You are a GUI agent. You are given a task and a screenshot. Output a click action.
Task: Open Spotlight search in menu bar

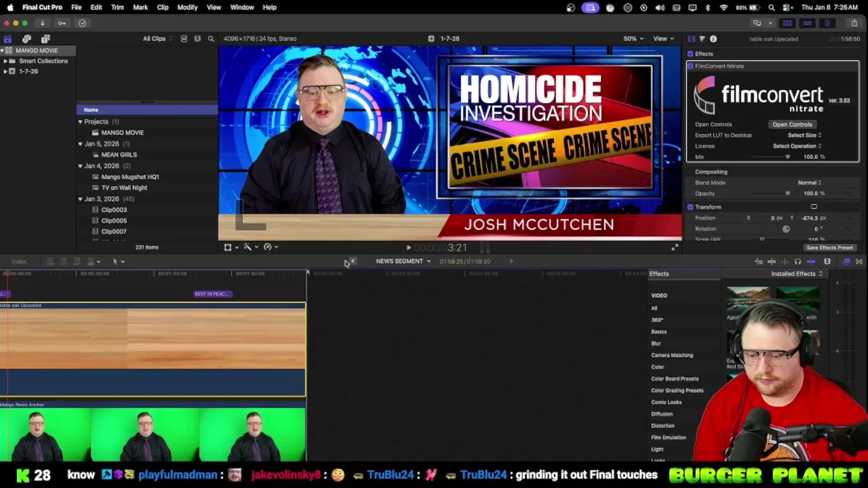[772, 7]
